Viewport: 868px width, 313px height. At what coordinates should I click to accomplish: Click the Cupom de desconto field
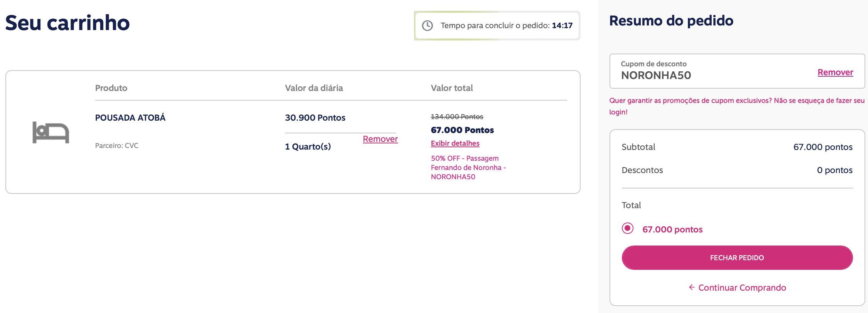coord(737,71)
